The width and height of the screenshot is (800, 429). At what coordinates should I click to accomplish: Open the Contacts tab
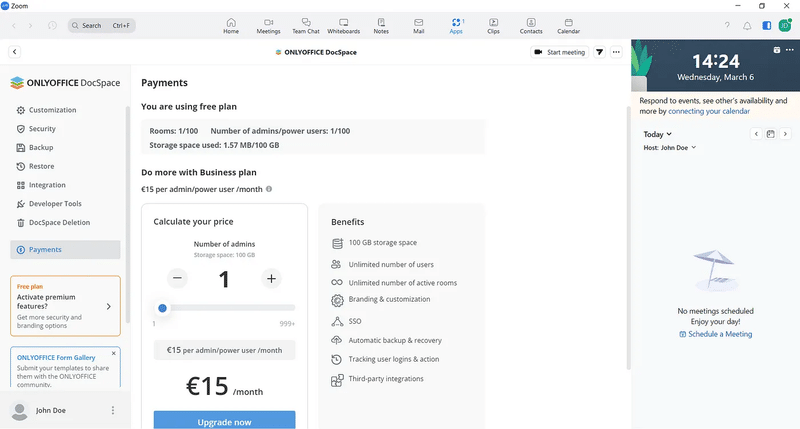[531, 26]
